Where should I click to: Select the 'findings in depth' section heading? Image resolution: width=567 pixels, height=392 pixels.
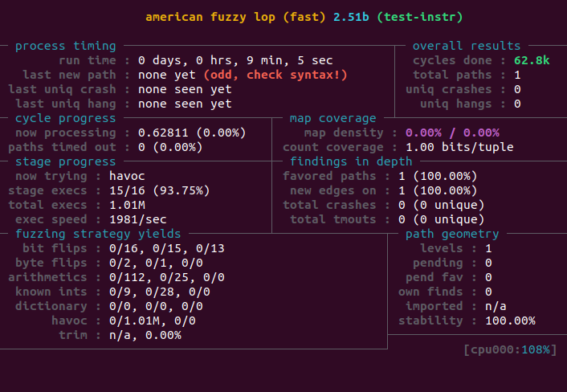(351, 161)
